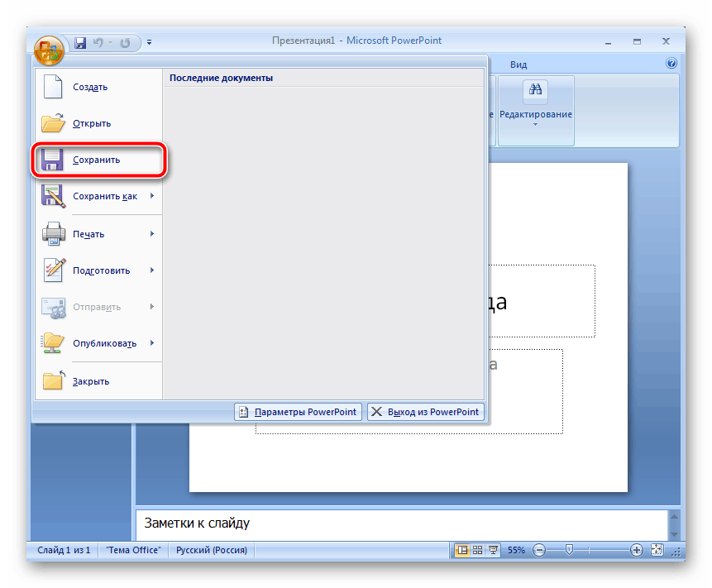Click the zoom out minus button
Image resolution: width=712 pixels, height=588 pixels.
[539, 550]
